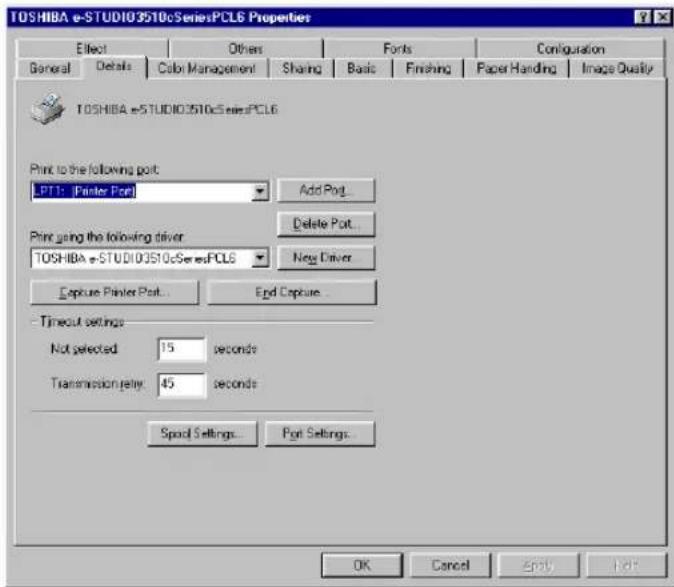The width and height of the screenshot is (674, 587).
Task: Click the 'Timeout settings' group label
Action: pyautogui.click(x=82, y=321)
